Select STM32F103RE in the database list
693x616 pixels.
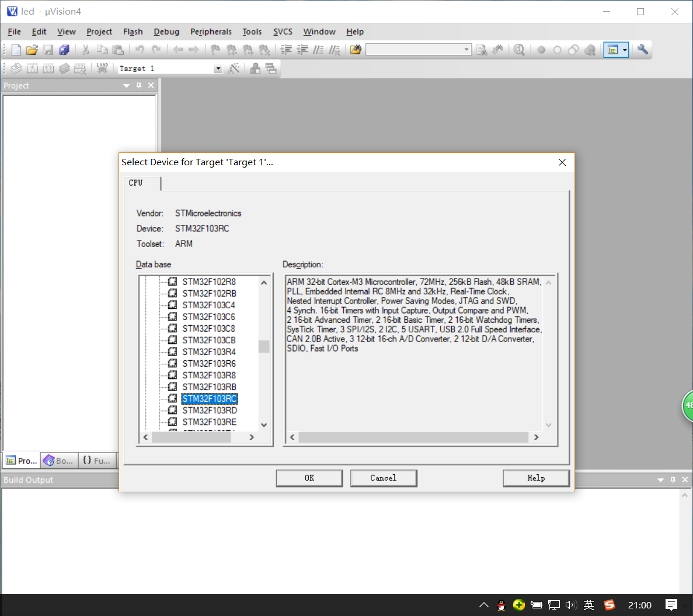click(x=210, y=422)
